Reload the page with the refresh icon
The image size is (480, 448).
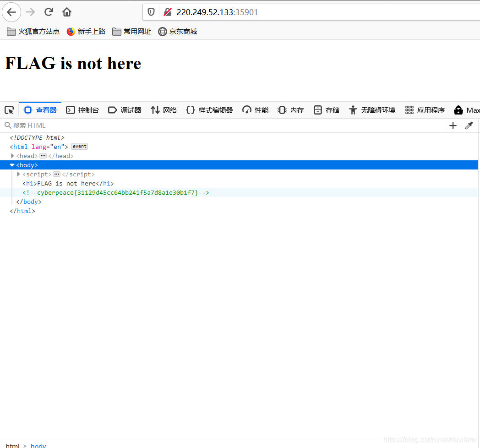[x=49, y=12]
